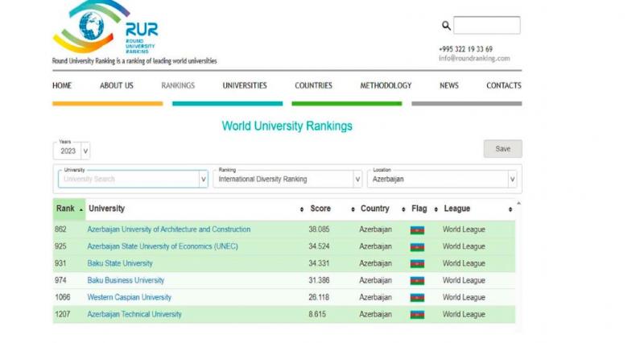Open Azerbaijan Technical University link

[x=134, y=314]
